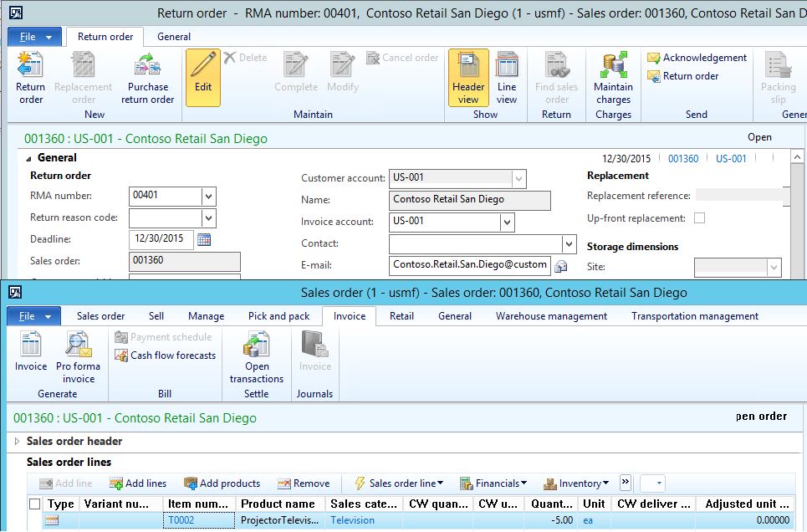
Task: Click the e-mail icon beside E-mail field
Action: [x=561, y=266]
